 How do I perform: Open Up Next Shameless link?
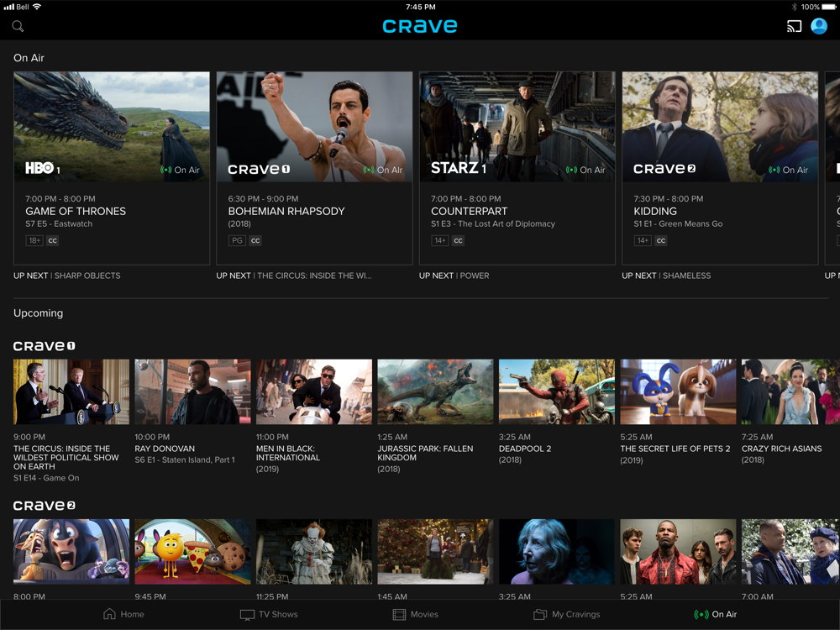(666, 276)
